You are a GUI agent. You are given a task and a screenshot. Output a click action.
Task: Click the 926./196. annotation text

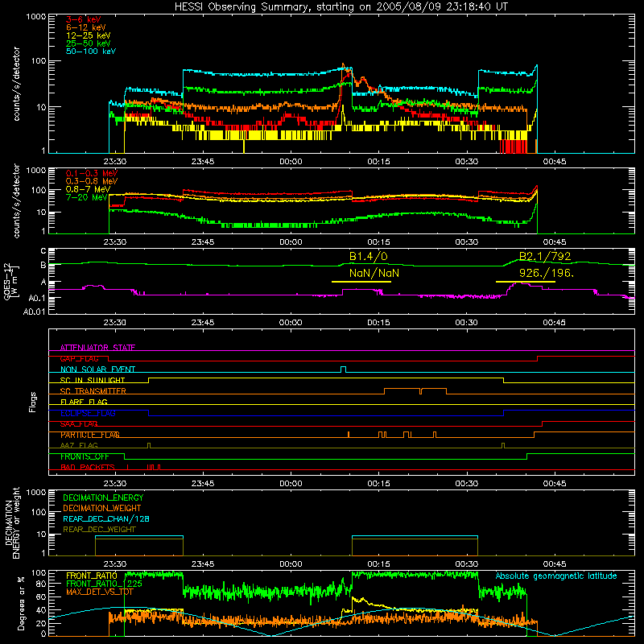[547, 273]
